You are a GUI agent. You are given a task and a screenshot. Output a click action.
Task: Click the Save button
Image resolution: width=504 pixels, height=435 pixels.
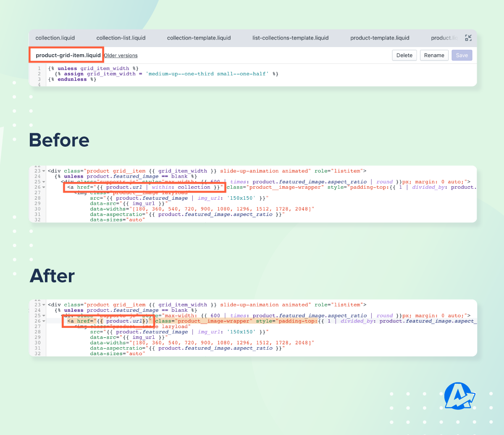(x=462, y=55)
